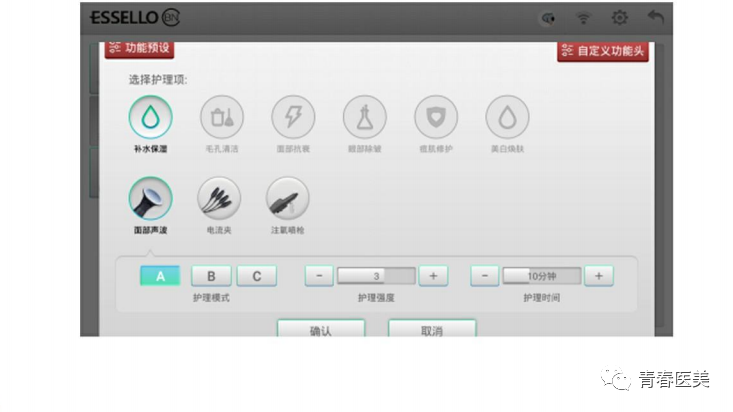Switch care mode to A
Screen dimensions: 733x412
coord(160,276)
